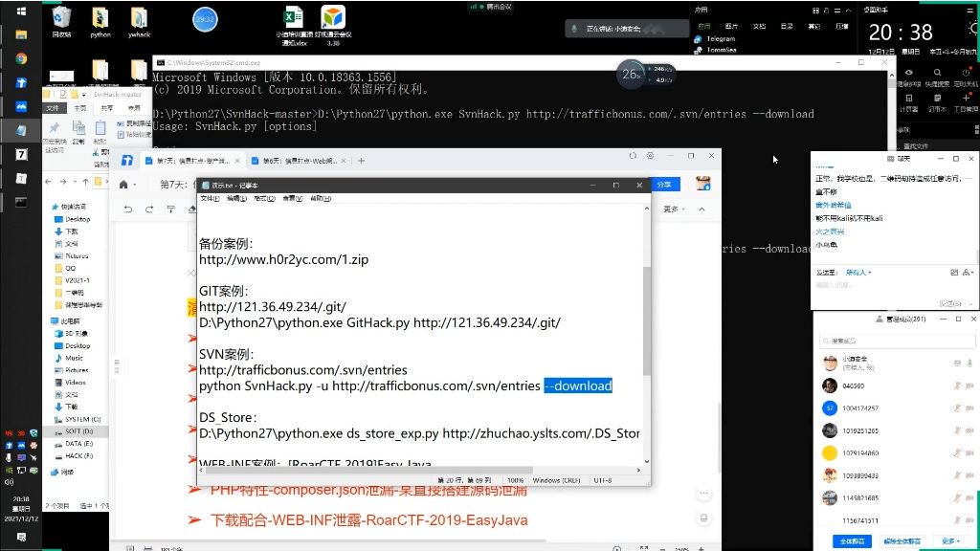Click the image attach icon in chat window

point(954,273)
